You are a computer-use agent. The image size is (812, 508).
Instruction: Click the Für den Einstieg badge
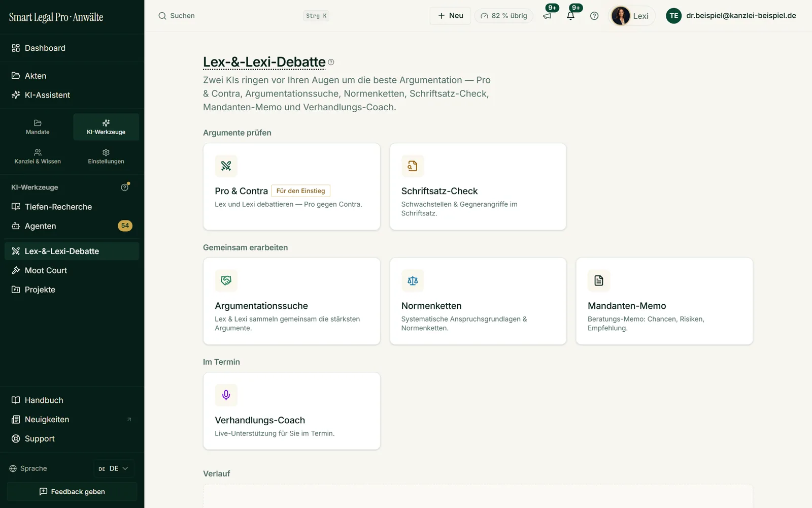coord(300,191)
